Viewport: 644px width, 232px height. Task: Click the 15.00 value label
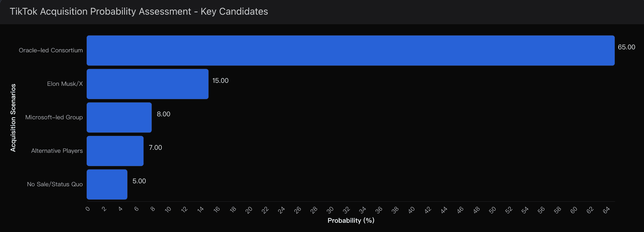tap(220, 81)
